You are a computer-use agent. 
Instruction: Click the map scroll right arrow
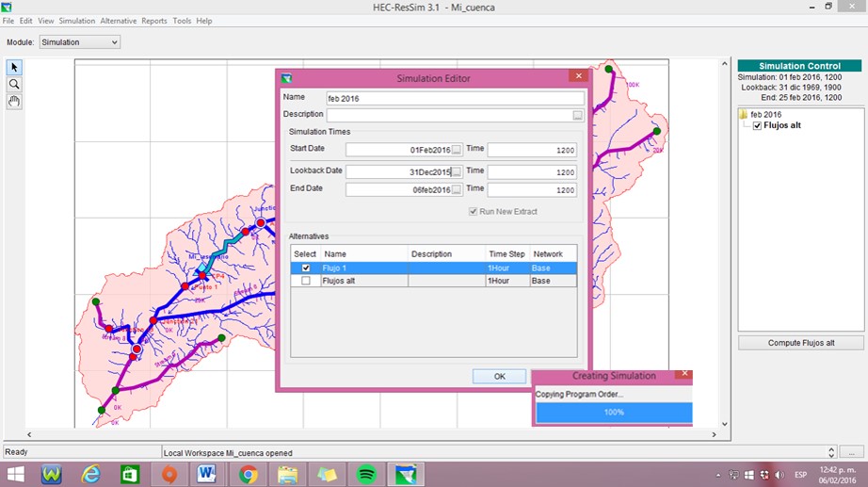pos(714,435)
